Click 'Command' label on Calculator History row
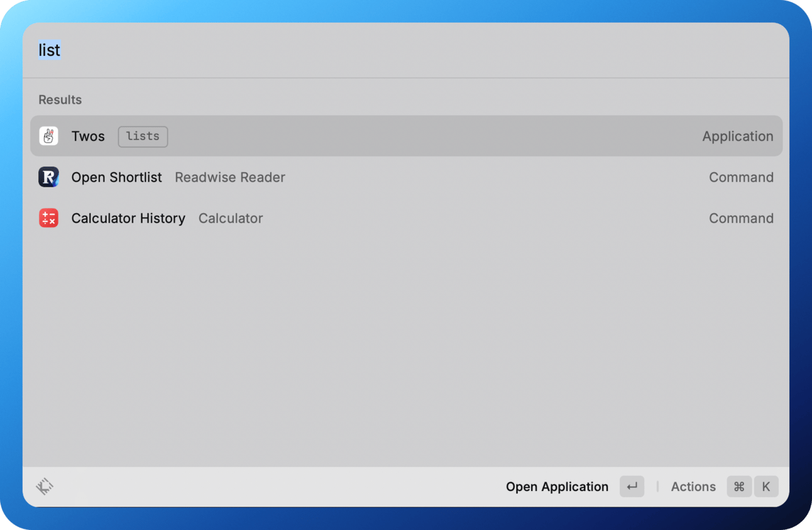The image size is (812, 530). [741, 218]
